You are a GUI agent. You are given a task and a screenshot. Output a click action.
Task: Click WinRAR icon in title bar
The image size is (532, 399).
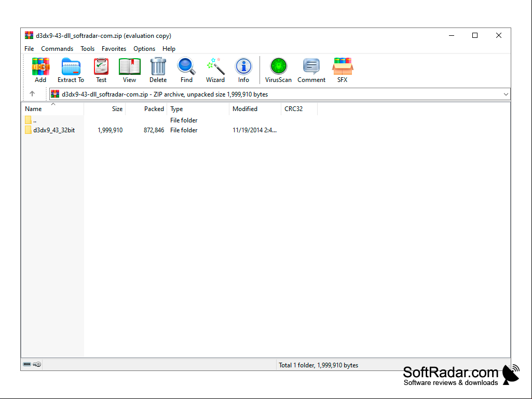29,35
